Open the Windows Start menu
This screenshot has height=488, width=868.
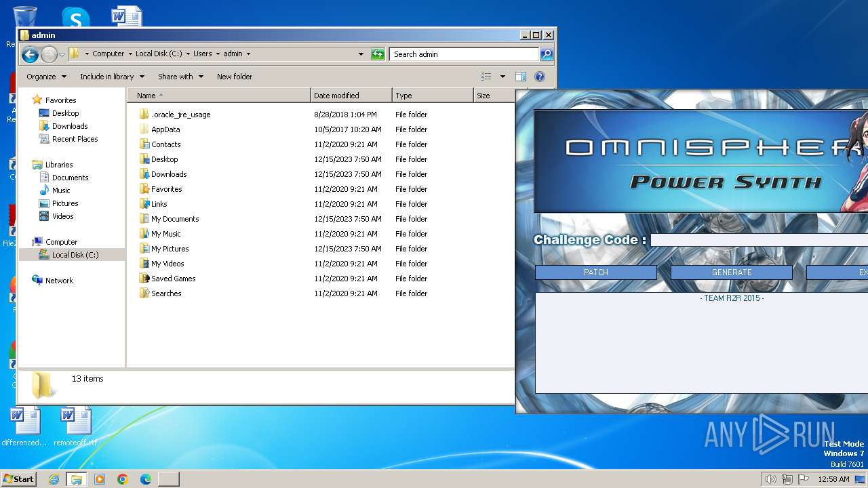coord(18,479)
